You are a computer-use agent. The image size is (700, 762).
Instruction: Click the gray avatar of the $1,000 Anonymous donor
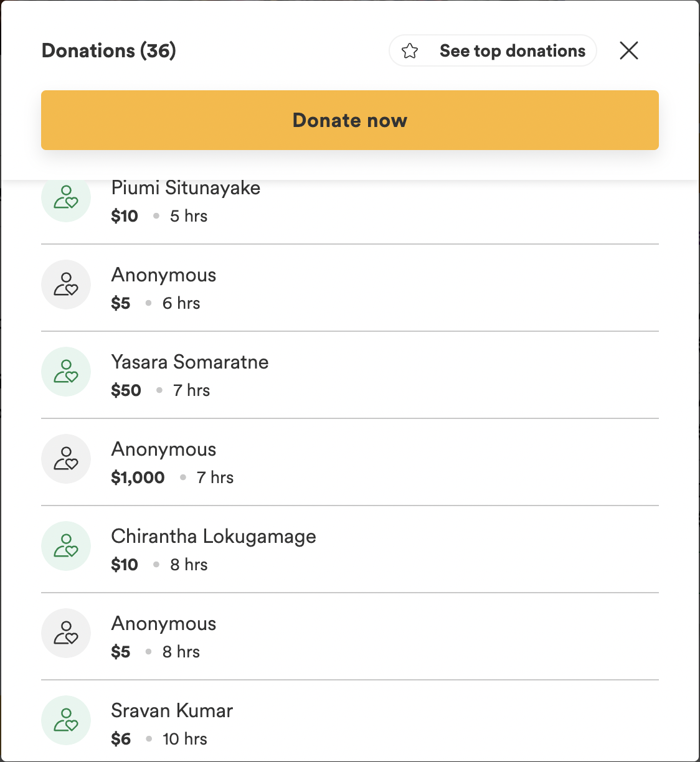tap(66, 459)
